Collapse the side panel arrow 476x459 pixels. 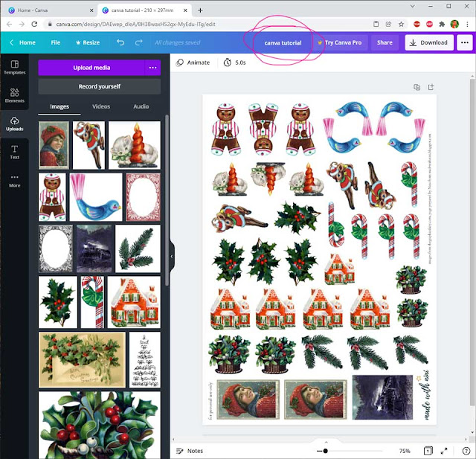[x=172, y=257]
